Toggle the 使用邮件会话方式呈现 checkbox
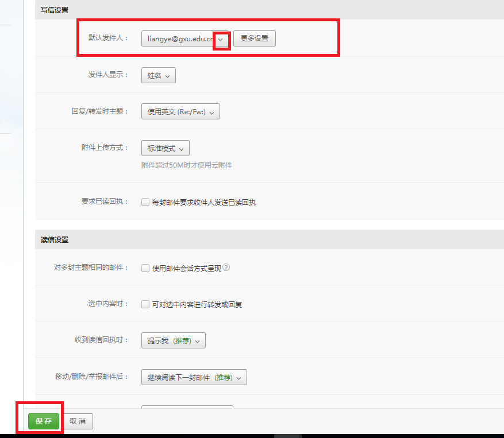 click(145, 268)
